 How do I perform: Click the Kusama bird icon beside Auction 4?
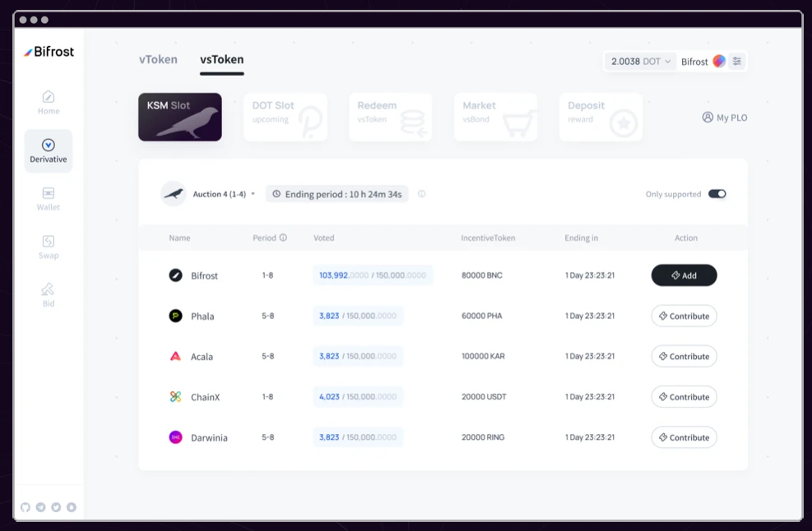pyautogui.click(x=174, y=194)
